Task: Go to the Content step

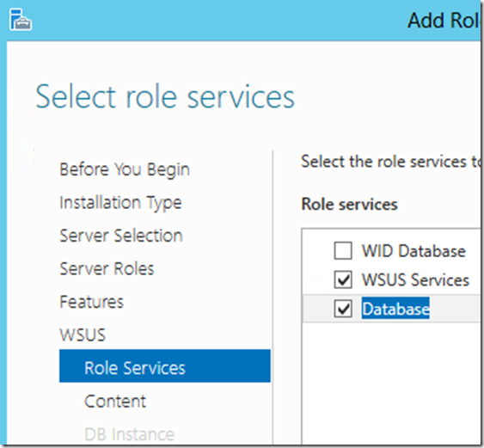Action: 115,401
